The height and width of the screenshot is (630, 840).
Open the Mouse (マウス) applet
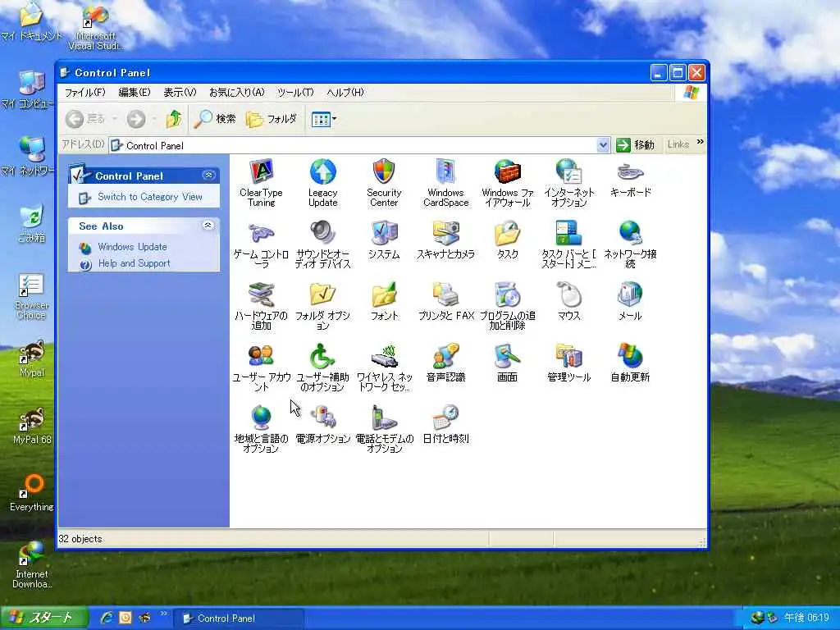coord(569,301)
